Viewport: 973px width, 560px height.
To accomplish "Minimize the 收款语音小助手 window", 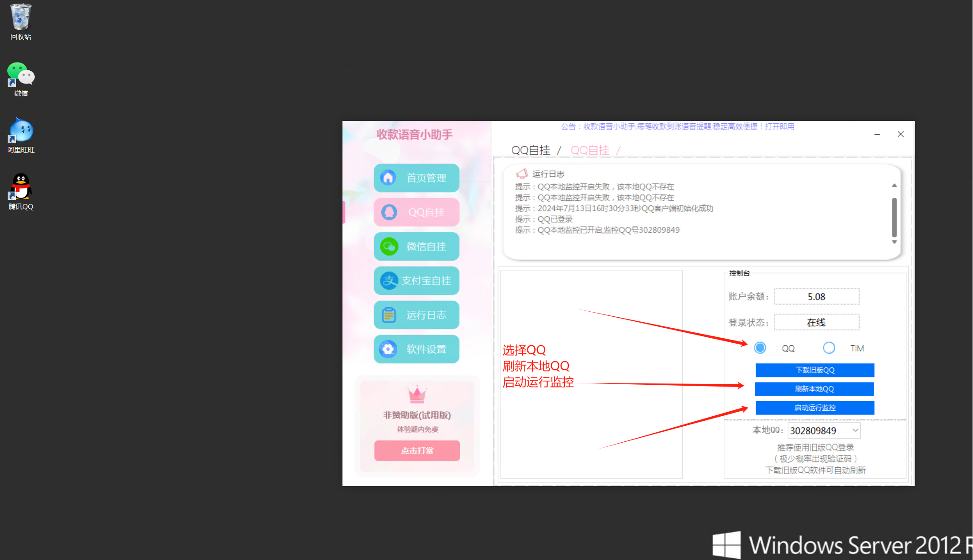I will point(877,134).
